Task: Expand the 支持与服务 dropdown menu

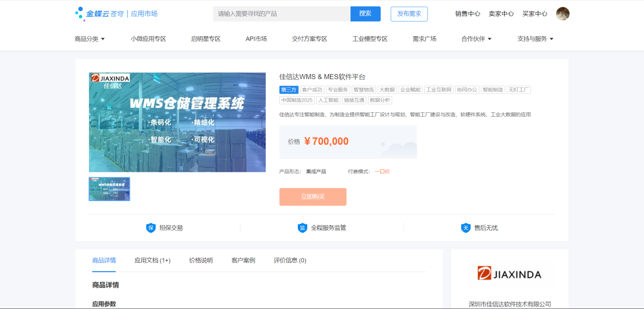Action: click(535, 39)
